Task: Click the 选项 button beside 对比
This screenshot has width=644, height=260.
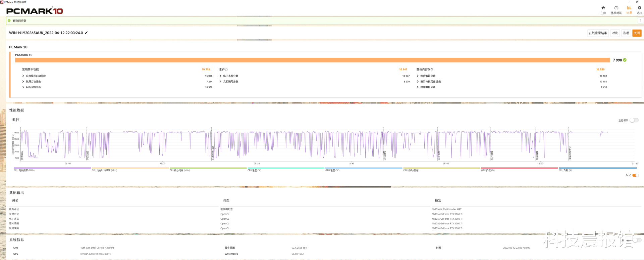Action: (x=626, y=33)
